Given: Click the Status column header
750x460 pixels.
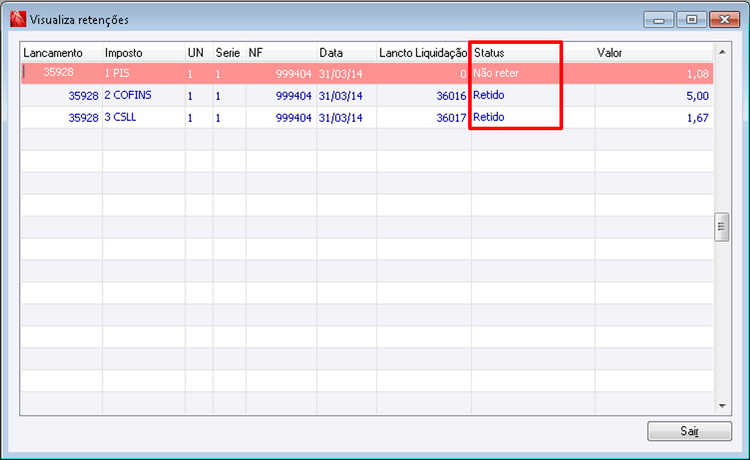Looking at the screenshot, I should coord(533,53).
